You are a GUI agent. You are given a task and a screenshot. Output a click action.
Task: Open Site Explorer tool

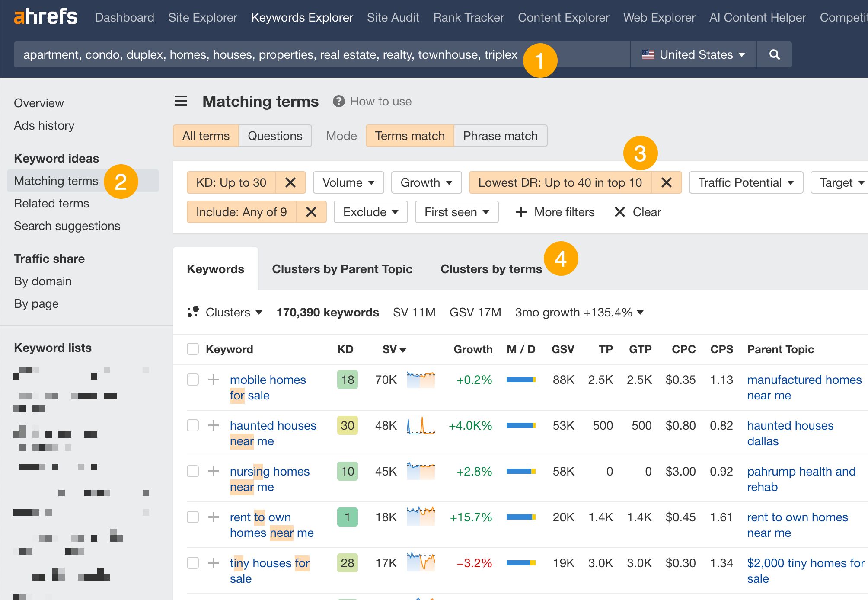coord(202,18)
